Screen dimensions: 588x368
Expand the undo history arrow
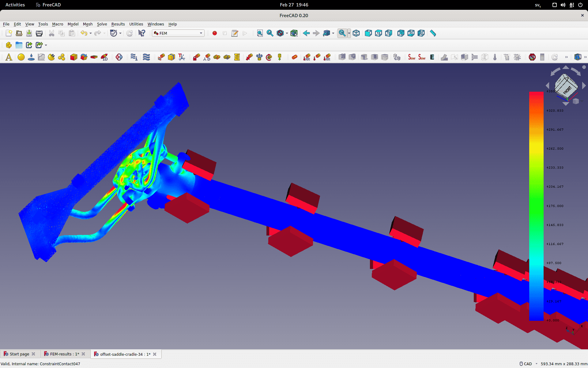point(91,33)
